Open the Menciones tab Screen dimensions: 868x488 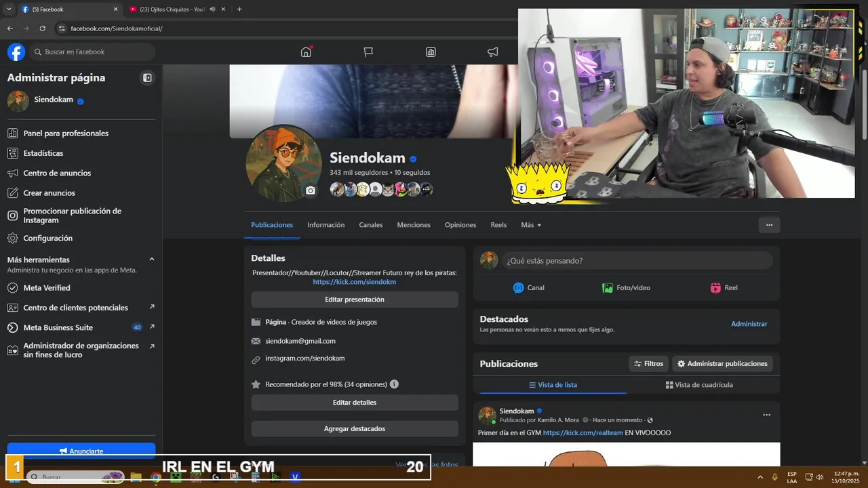pyautogui.click(x=414, y=225)
